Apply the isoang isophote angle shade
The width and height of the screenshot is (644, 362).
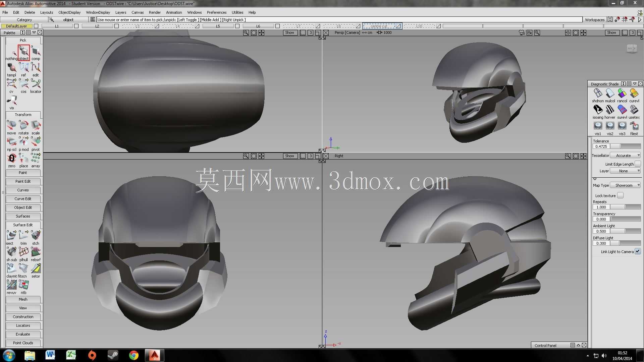coord(598,112)
